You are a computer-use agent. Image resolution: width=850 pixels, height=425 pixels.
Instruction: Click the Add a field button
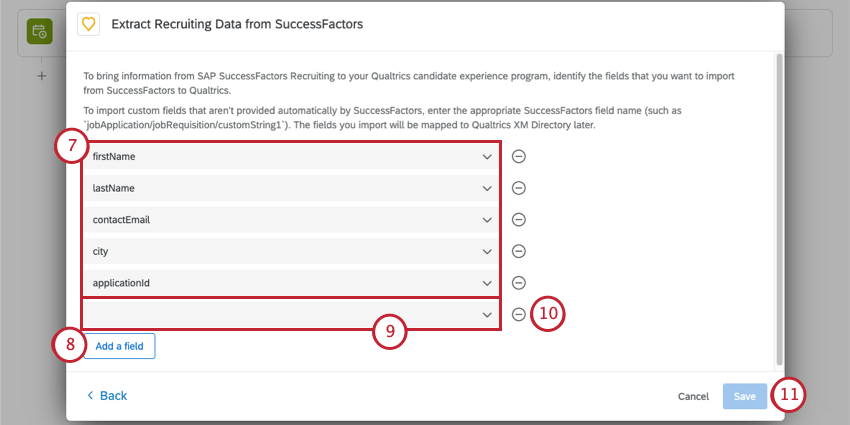tap(119, 346)
